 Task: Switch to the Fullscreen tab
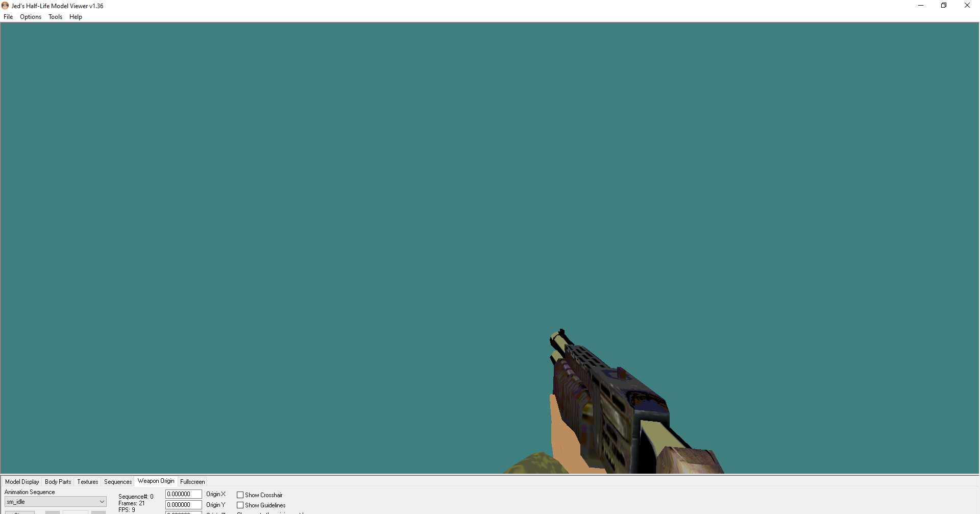click(192, 482)
